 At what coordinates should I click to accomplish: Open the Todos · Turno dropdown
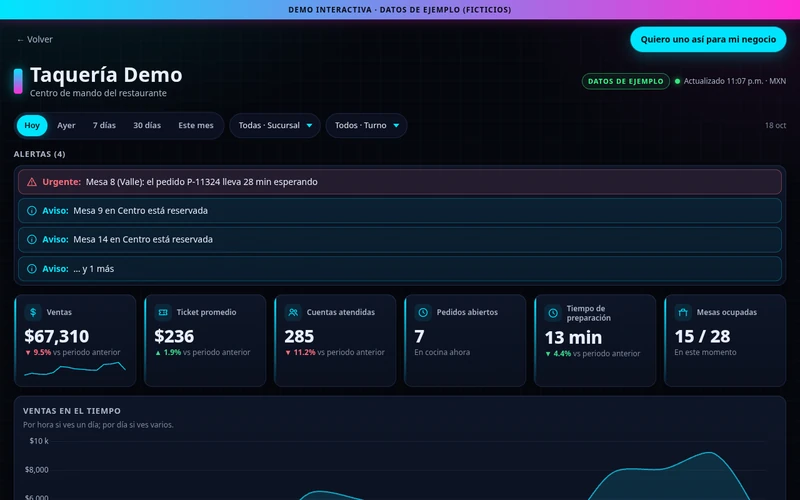(x=366, y=126)
